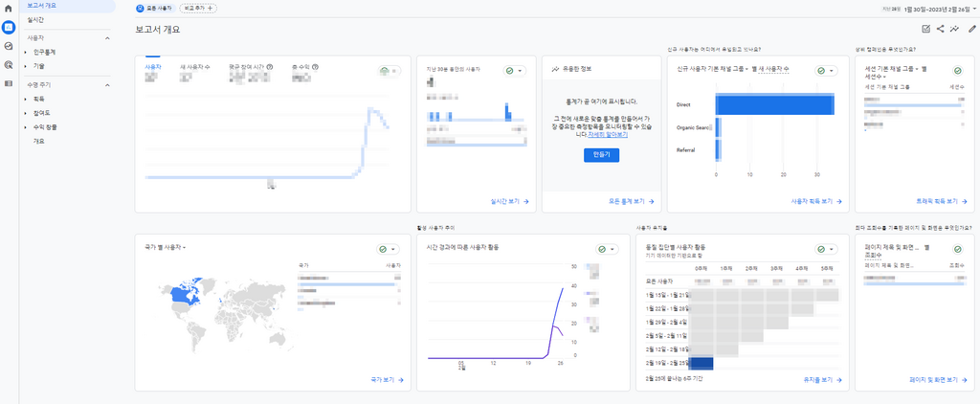The width and height of the screenshot is (980, 404).
Task: Click the blue 만들기 button
Action: point(601,155)
